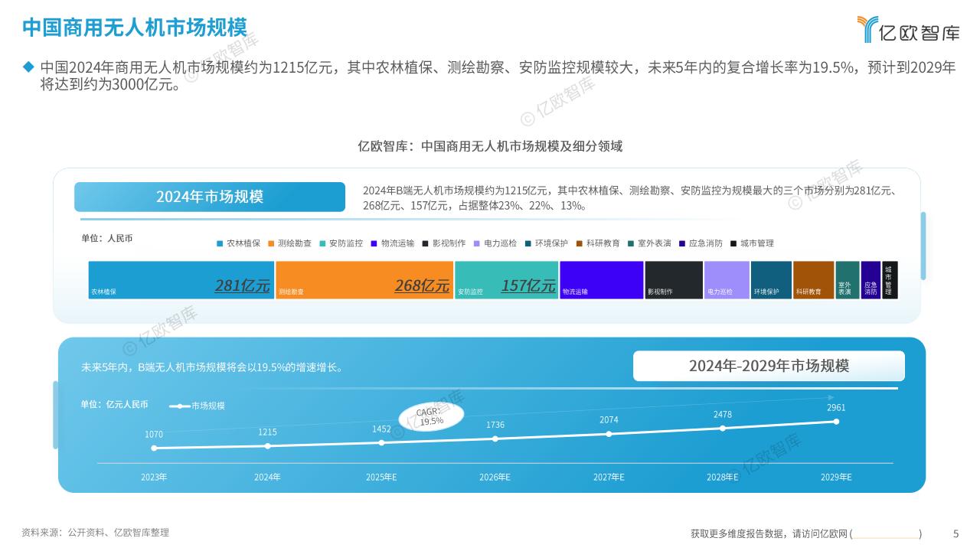Click the 281亿元 value label
The height and width of the screenshot is (551, 980).
242,286
